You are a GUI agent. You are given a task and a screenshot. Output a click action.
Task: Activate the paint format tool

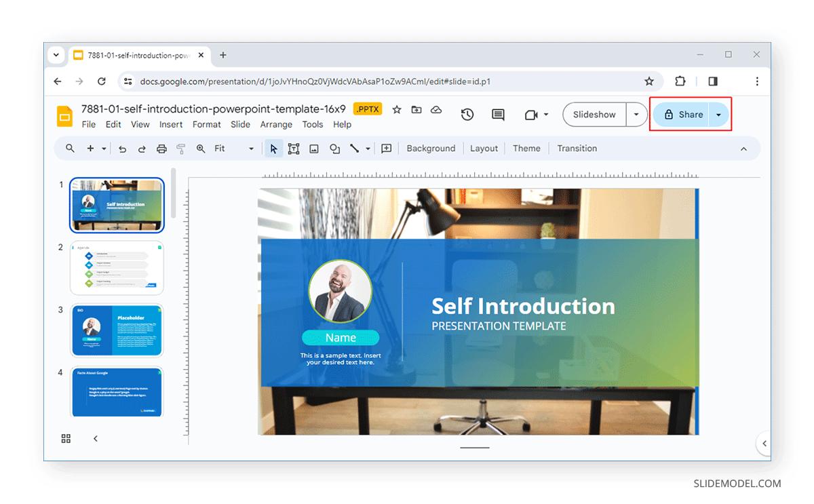(x=181, y=149)
